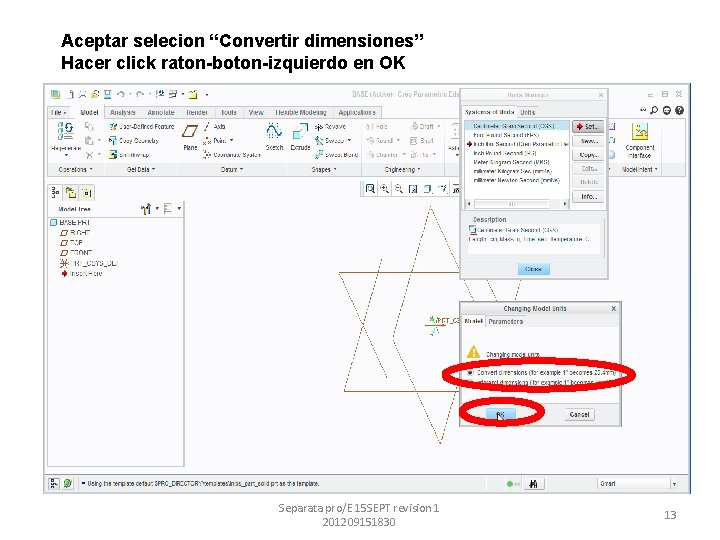Click the binoculars Find icon in status bar
Screen dimensions: 720x540
coord(533,484)
